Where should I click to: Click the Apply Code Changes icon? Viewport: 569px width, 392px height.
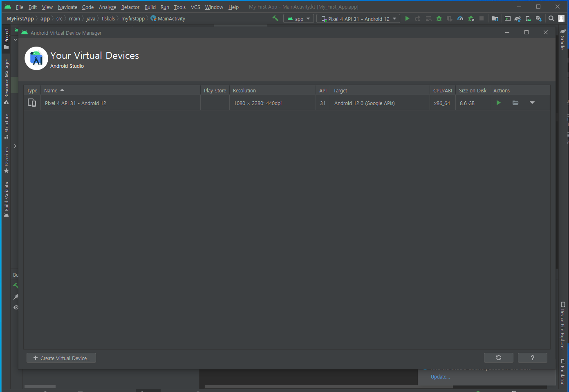[428, 18]
